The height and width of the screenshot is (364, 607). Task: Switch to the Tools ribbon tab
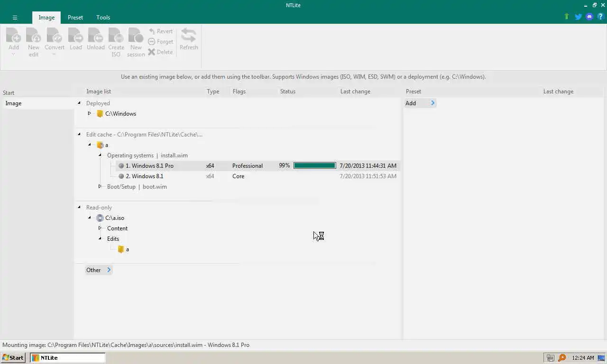(103, 18)
